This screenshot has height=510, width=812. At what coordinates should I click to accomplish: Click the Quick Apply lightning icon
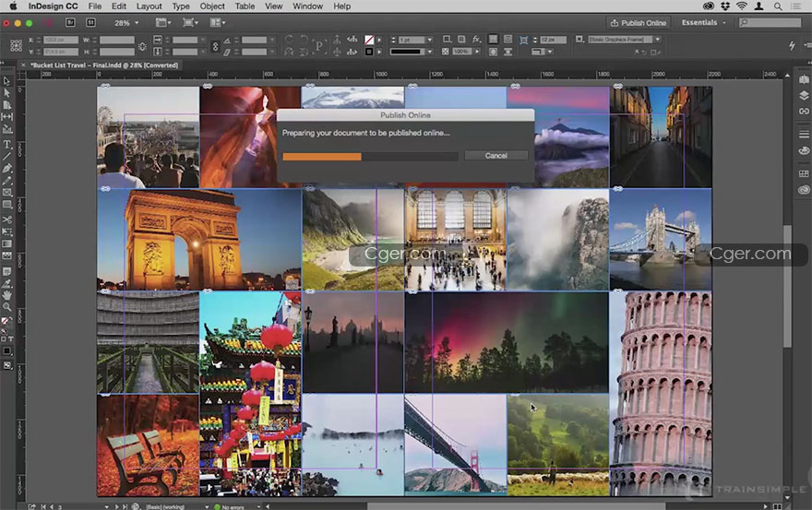click(792, 45)
